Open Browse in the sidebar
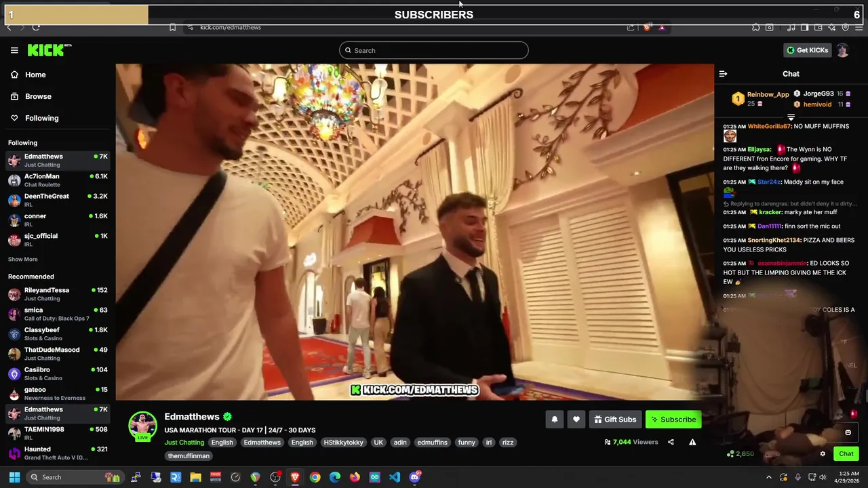Viewport: 868px width, 488px height. (x=58, y=96)
